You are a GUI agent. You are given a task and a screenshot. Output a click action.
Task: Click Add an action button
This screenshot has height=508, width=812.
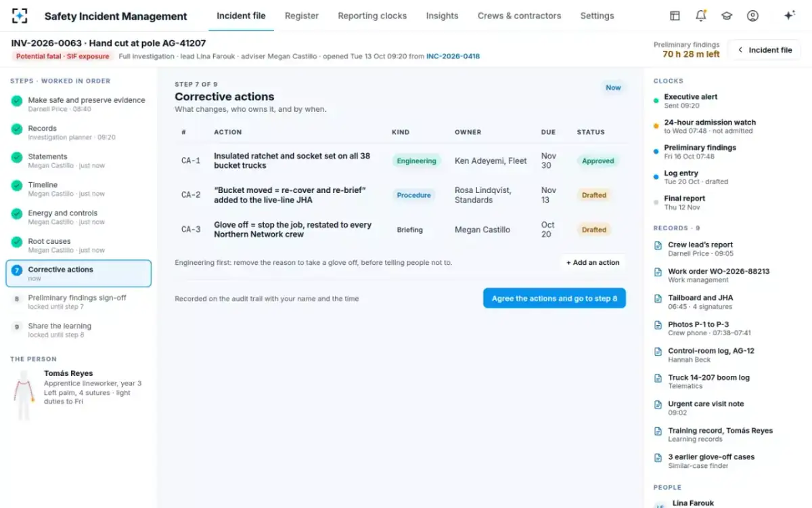pos(593,263)
